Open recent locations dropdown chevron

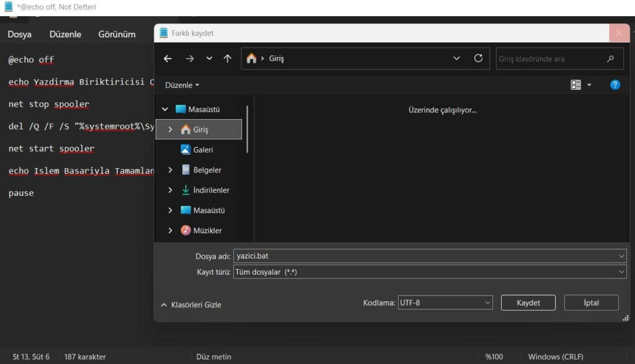tap(209, 58)
